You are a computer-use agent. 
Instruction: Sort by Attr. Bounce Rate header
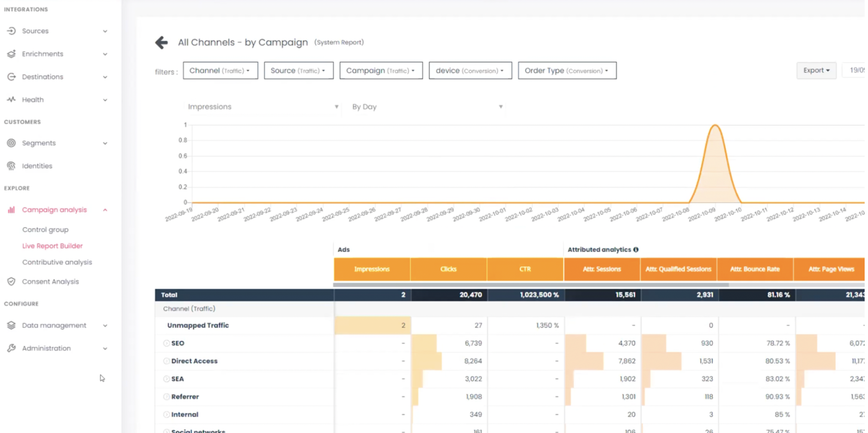coord(755,269)
